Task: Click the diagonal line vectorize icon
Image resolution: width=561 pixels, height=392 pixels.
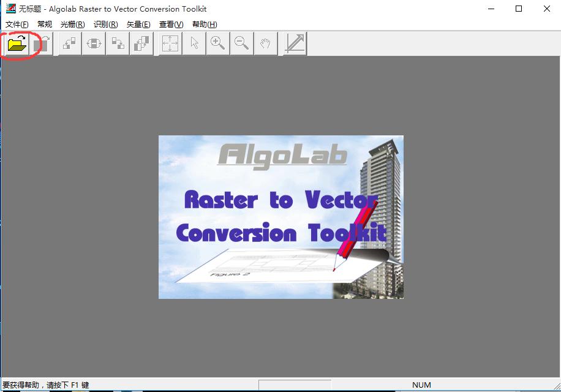Action: click(293, 43)
